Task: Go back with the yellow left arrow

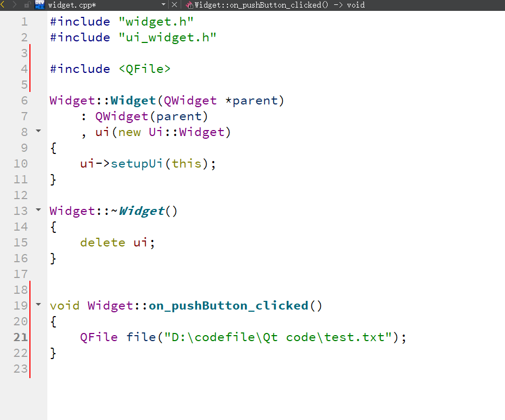Action: pyautogui.click(x=3, y=4)
